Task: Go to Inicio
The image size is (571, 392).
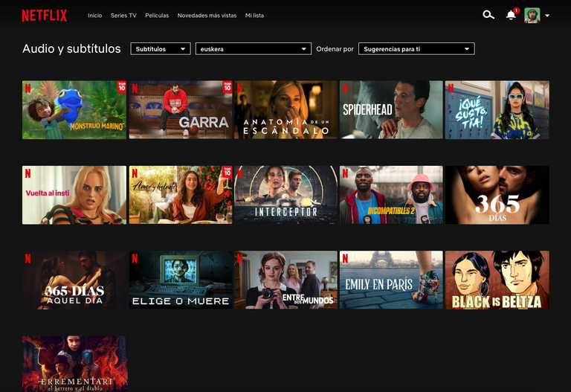Action: click(94, 16)
